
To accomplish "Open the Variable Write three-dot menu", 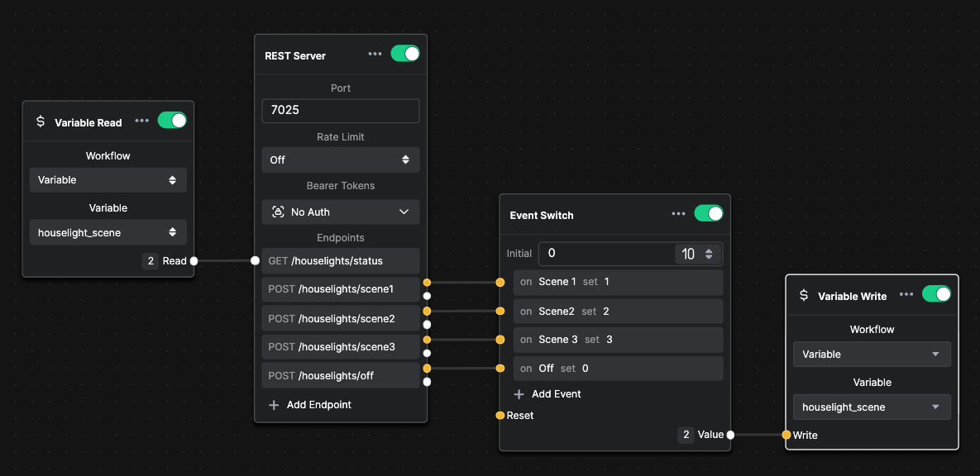I will [x=906, y=294].
